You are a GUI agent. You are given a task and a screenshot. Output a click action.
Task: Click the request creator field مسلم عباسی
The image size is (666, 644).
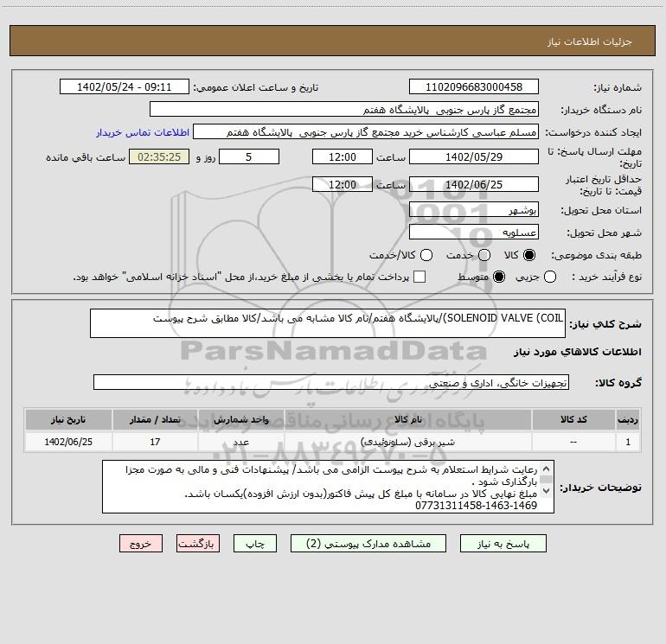366,131
